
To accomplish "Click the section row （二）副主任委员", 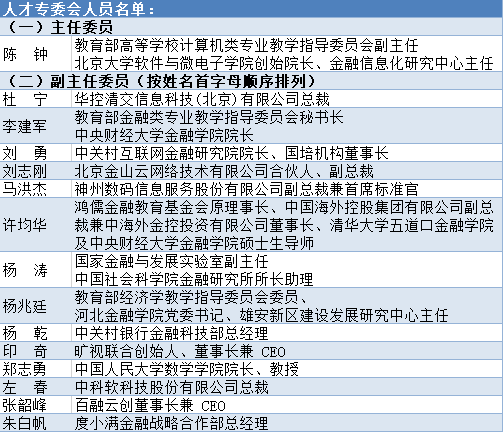I will (251, 80).
